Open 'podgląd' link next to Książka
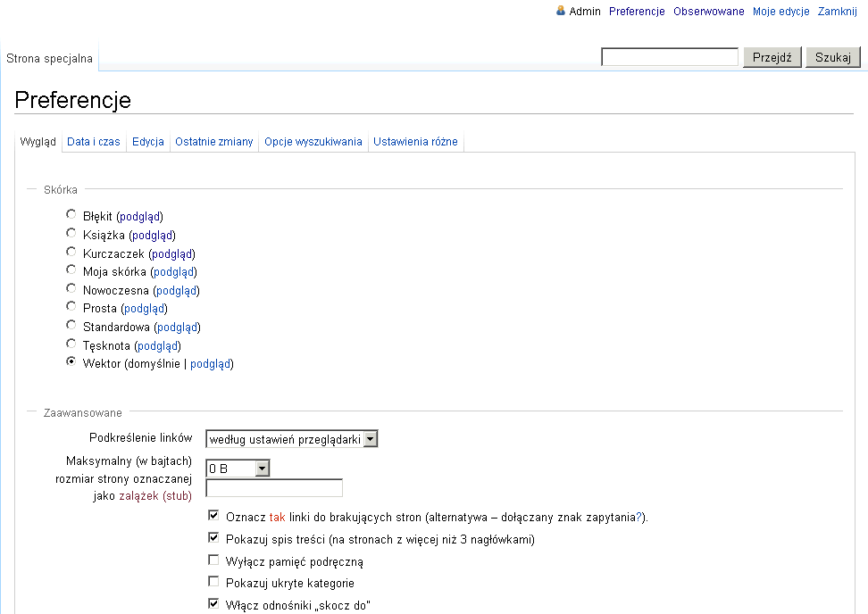 tap(152, 235)
